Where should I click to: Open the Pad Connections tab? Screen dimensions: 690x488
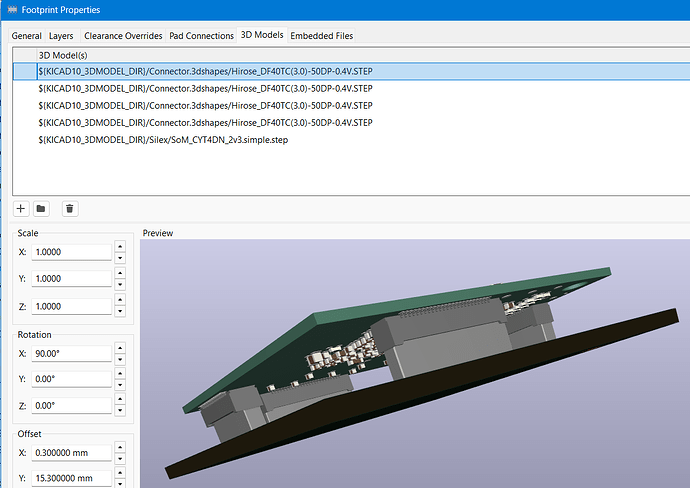click(202, 36)
